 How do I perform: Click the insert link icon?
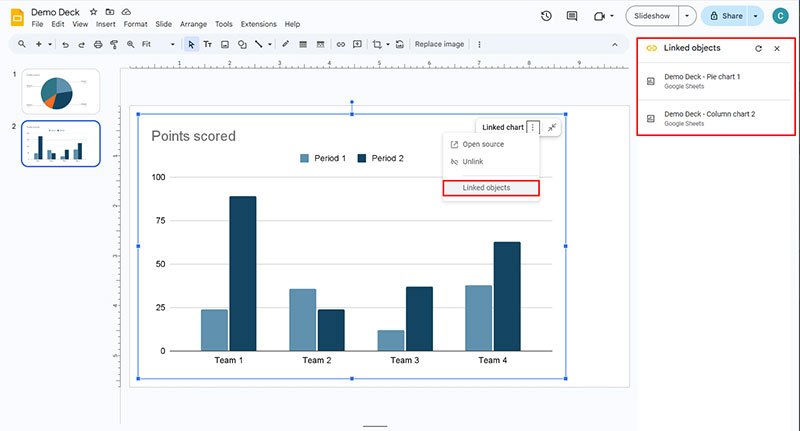click(341, 44)
